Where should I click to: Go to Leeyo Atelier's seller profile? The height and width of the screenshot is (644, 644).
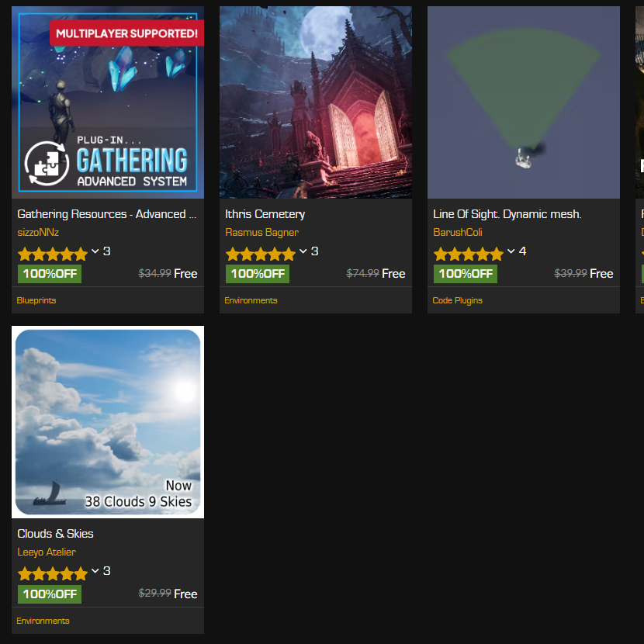tap(47, 552)
